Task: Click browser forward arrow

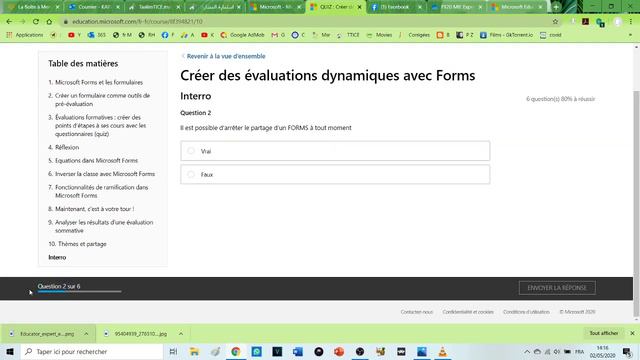Action: tap(22, 21)
